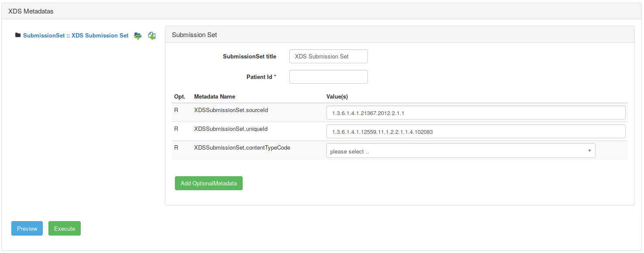Image resolution: width=644 pixels, height=253 pixels.
Task: Click the add document entry icon
Action: coord(152,36)
